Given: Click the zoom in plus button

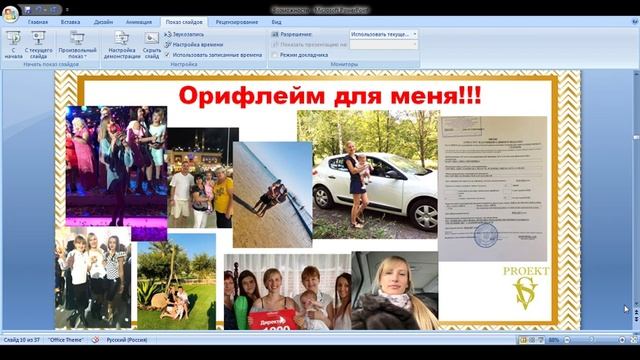Looking at the screenshot, I should point(622,340).
